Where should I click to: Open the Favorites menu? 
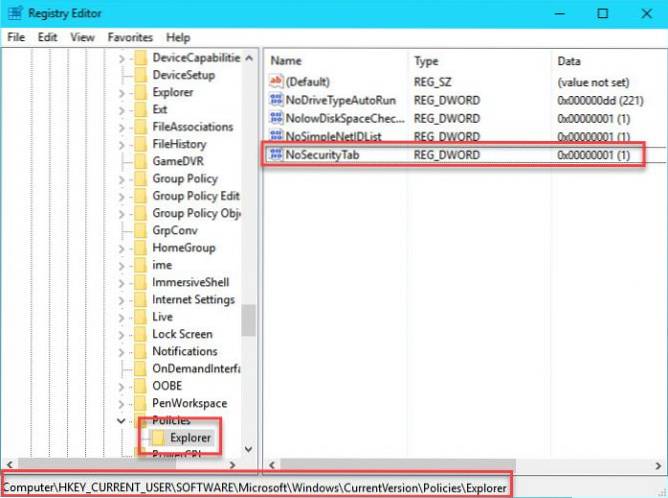[130, 37]
